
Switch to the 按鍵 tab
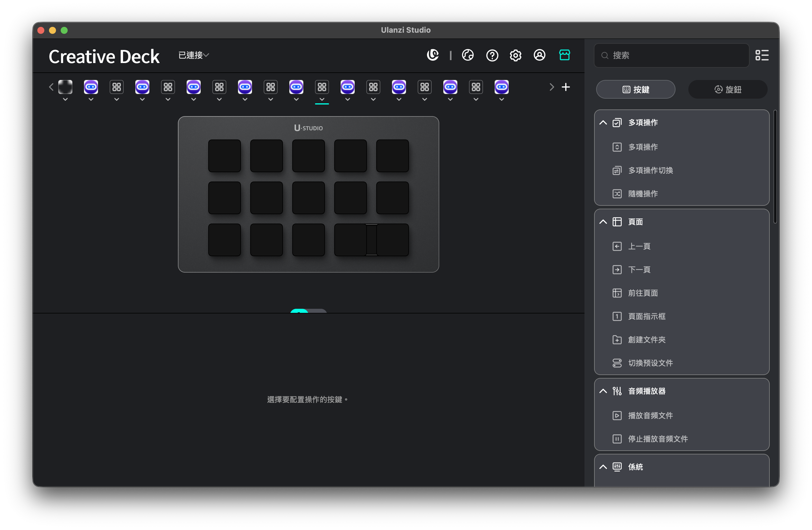635,90
